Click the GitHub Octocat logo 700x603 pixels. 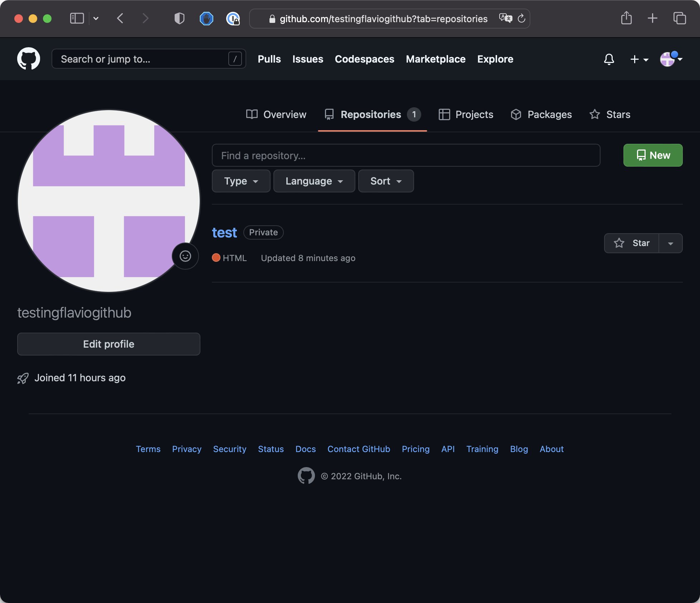[x=29, y=59]
